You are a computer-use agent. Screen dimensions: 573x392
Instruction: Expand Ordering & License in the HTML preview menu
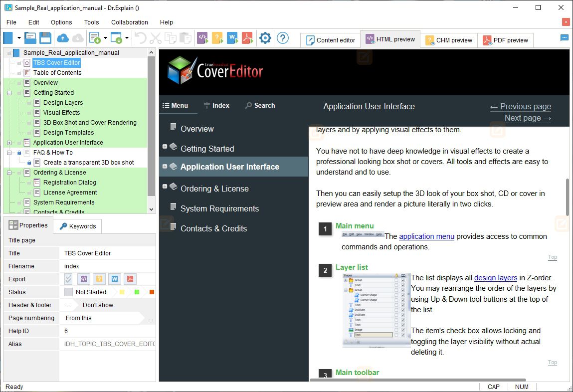165,187
